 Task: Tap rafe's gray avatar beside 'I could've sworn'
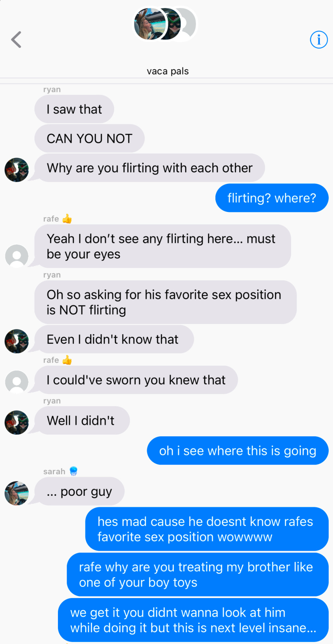(x=16, y=382)
